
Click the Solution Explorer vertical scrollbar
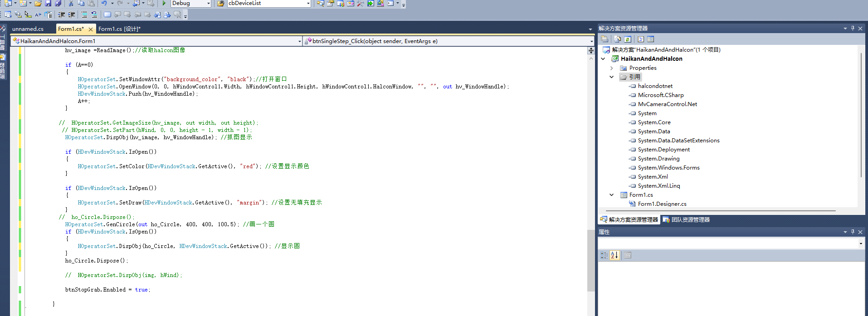[861, 116]
